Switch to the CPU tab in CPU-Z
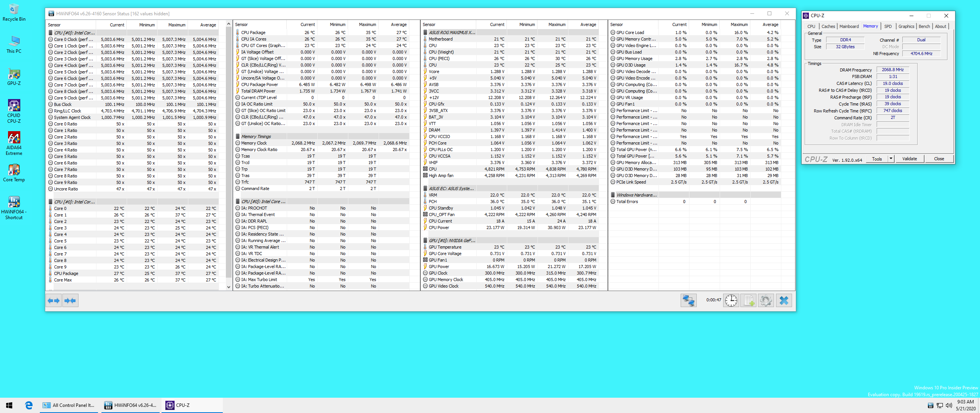 tap(811, 26)
